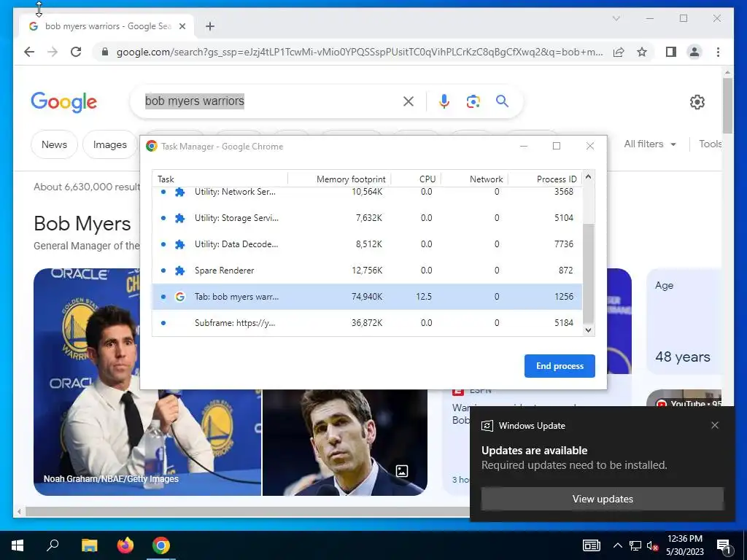Sort by Memory footprint column
Image resolution: width=747 pixels, height=560 pixels.
[340, 179]
